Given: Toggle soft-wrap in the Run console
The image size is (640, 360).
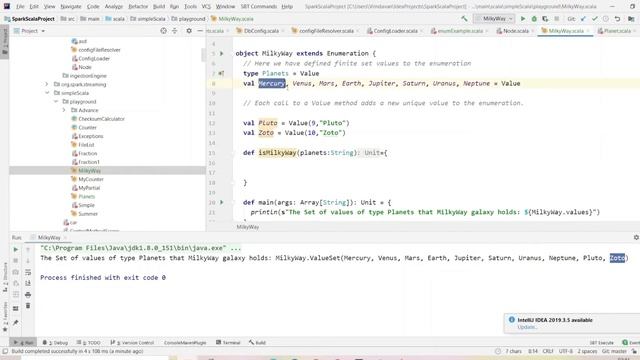Looking at the screenshot, I should 28,272.
